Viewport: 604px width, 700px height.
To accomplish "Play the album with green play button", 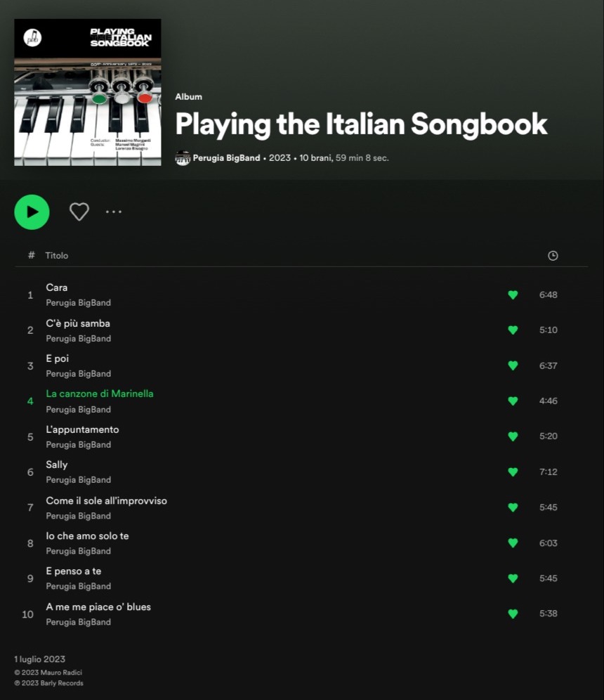I will point(32,212).
